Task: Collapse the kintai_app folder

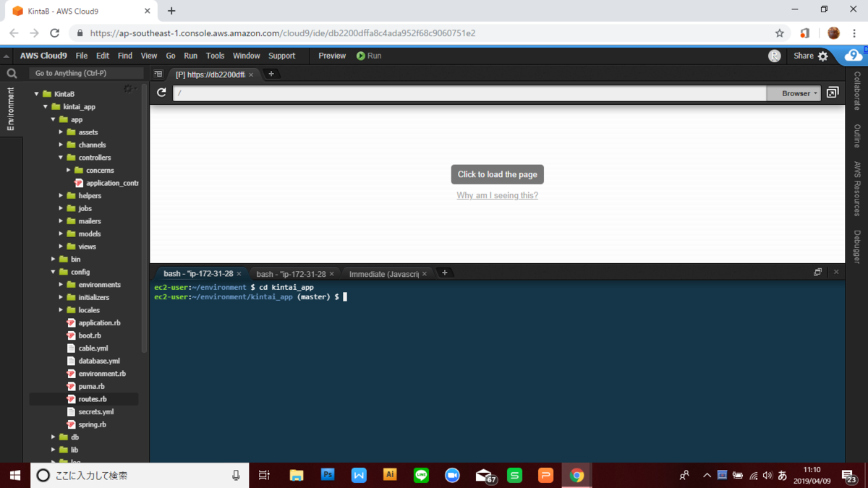Action: (46, 107)
